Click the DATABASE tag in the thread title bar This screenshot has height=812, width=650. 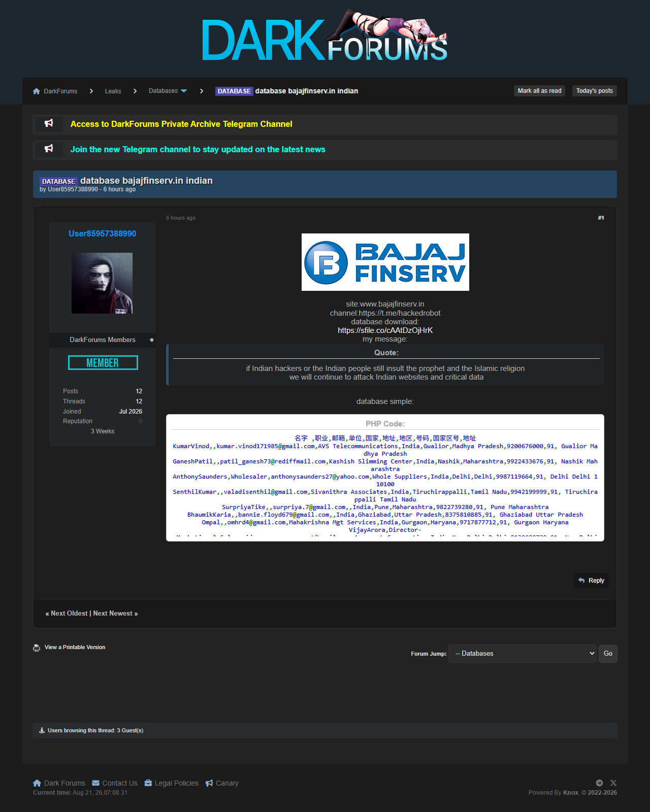point(59,181)
